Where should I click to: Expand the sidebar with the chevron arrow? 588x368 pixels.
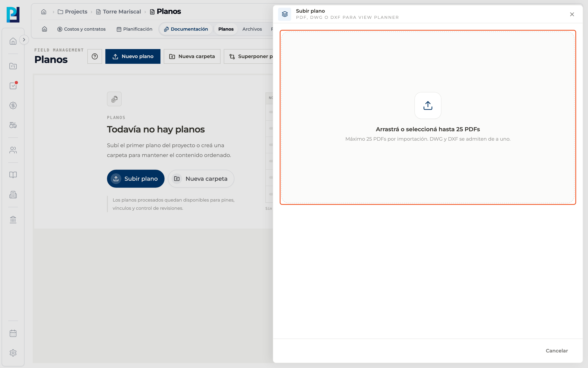24,40
